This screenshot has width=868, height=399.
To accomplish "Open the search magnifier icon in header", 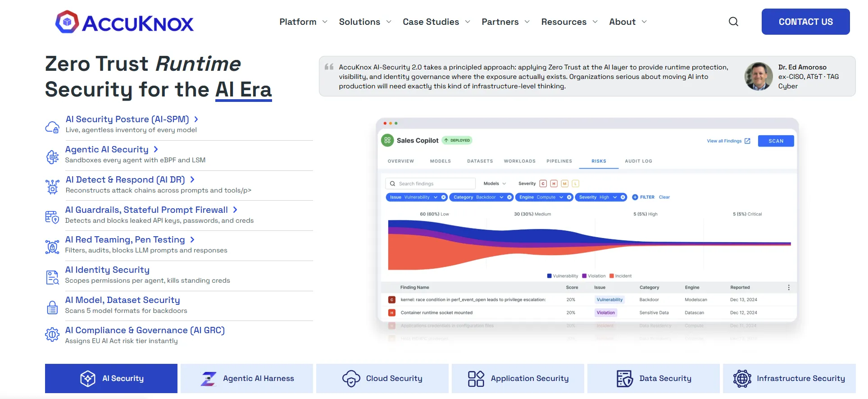I will click(733, 22).
